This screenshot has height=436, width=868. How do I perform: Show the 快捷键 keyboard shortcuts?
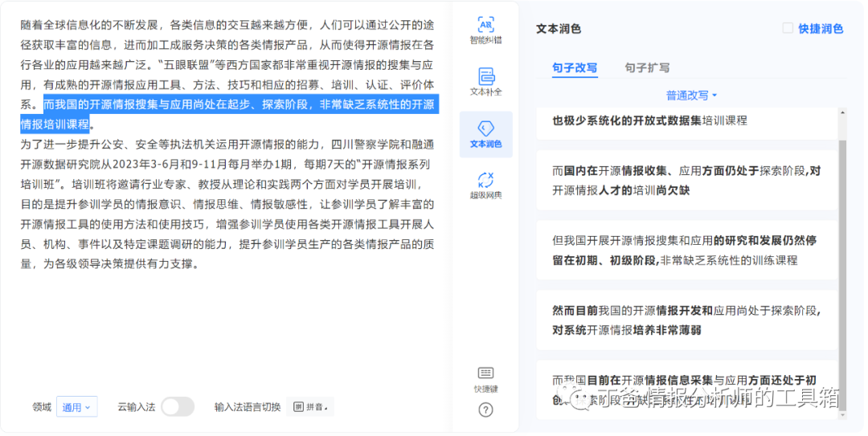485,379
